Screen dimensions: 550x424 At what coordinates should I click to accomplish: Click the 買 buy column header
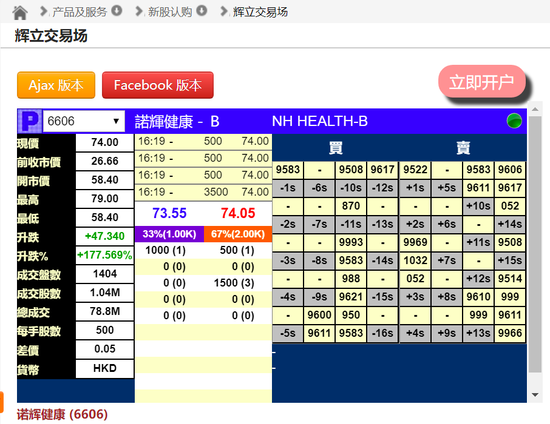coord(336,148)
